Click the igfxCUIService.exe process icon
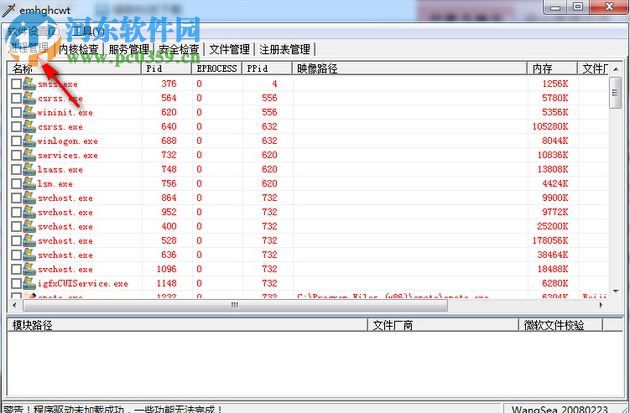 tap(29, 283)
